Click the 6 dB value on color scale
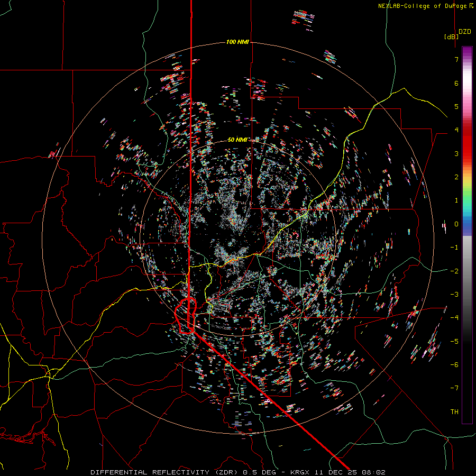The image size is (476, 476). [x=456, y=83]
